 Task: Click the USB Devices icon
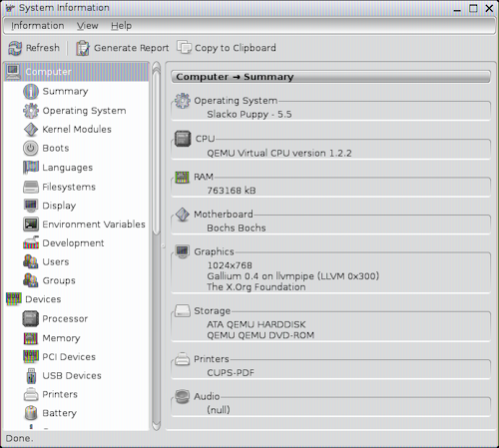pos(31,375)
